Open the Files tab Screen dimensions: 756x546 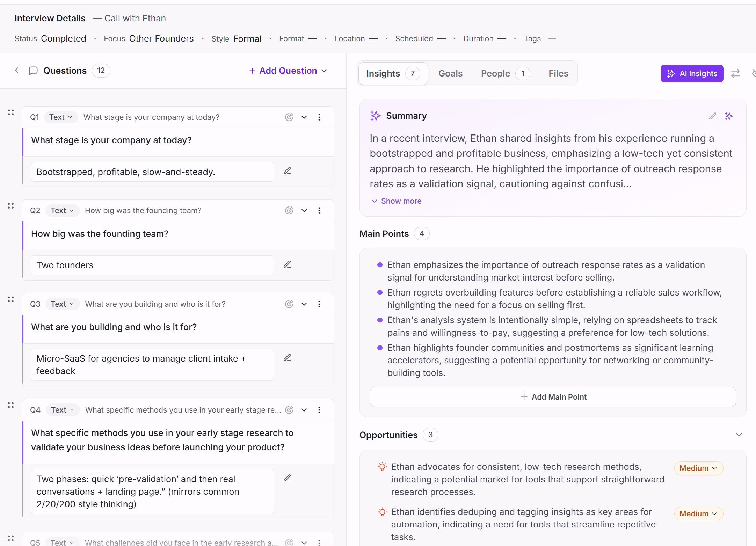pos(558,73)
